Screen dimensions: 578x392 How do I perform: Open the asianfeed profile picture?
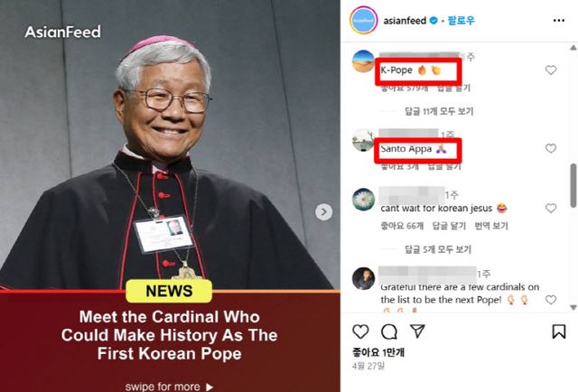click(x=363, y=20)
